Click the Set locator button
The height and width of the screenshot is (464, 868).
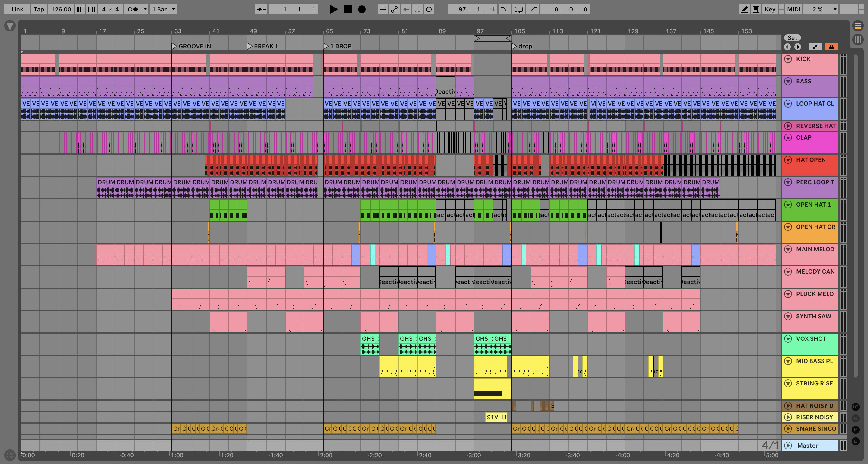[792, 38]
